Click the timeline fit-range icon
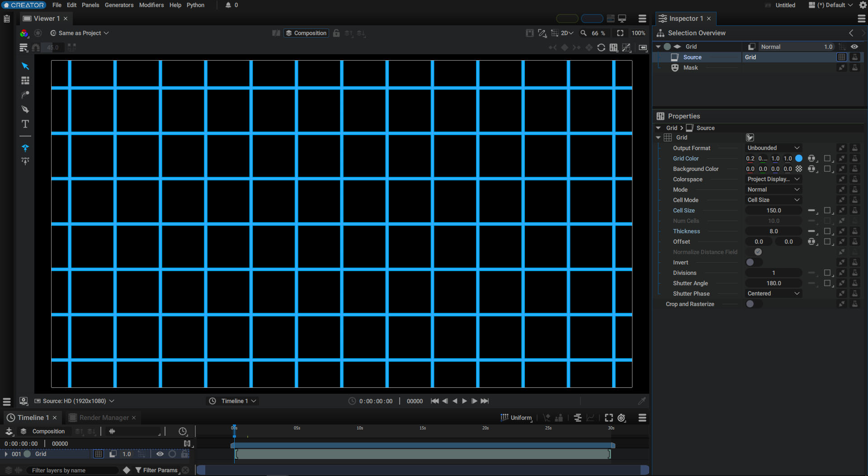 click(609, 418)
